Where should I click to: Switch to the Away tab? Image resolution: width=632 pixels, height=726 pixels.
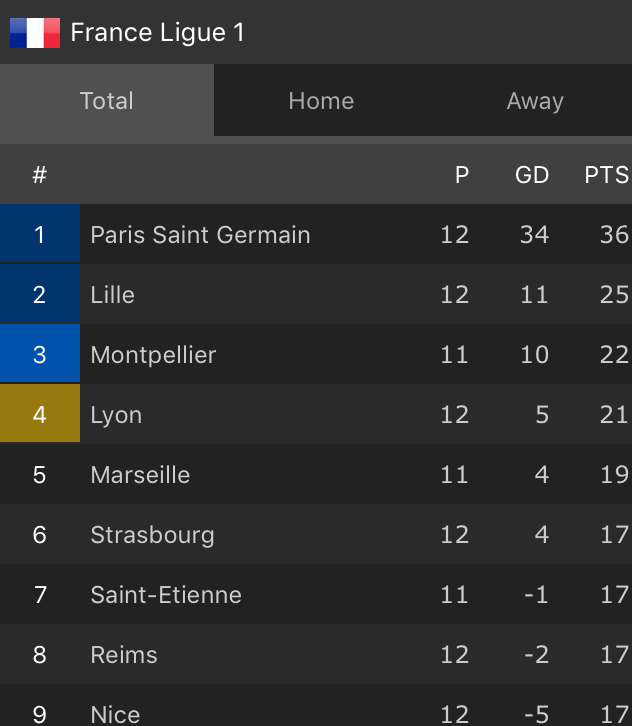(535, 101)
